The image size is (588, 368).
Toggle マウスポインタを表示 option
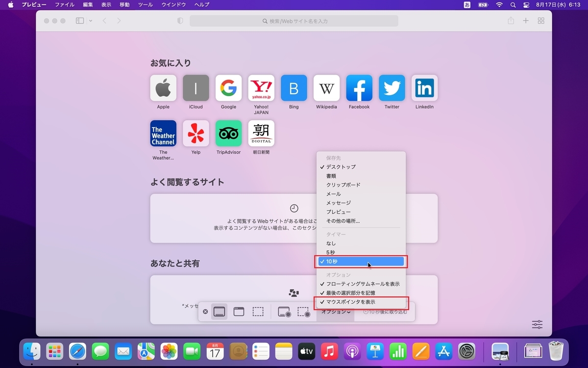point(361,302)
